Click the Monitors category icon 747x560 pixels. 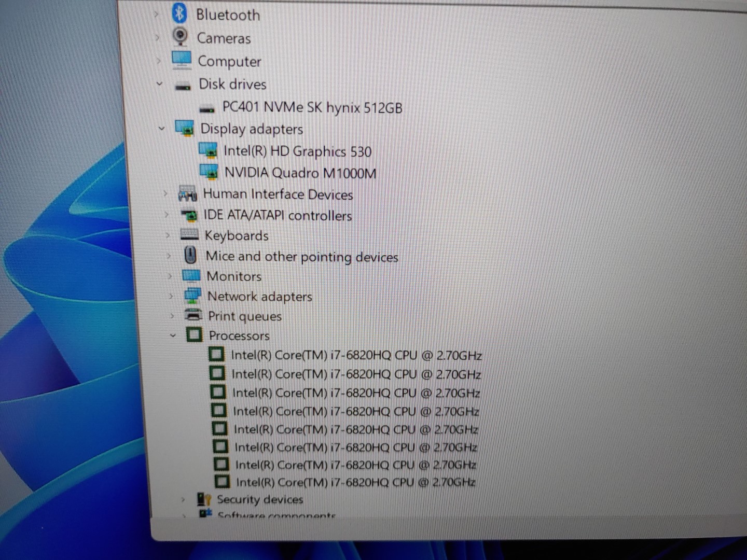coord(191,275)
